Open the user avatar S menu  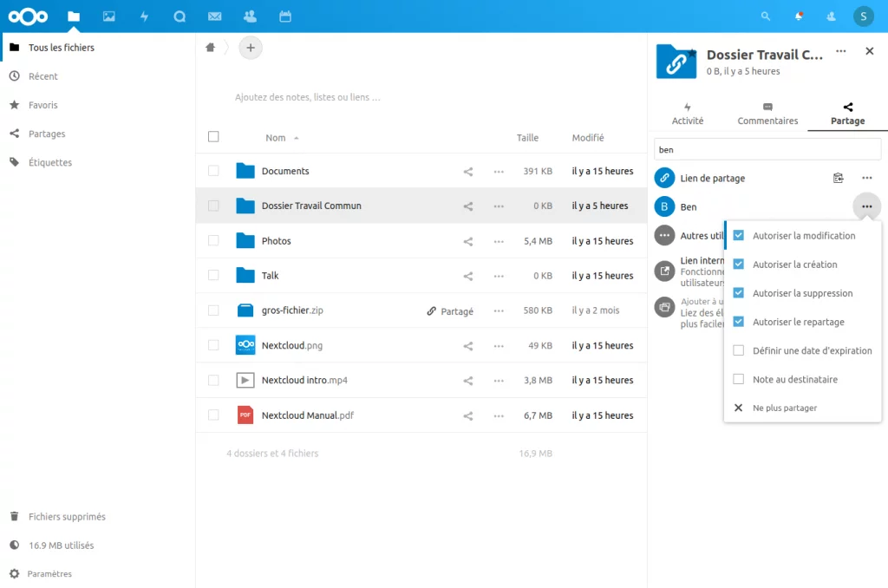coord(864,16)
